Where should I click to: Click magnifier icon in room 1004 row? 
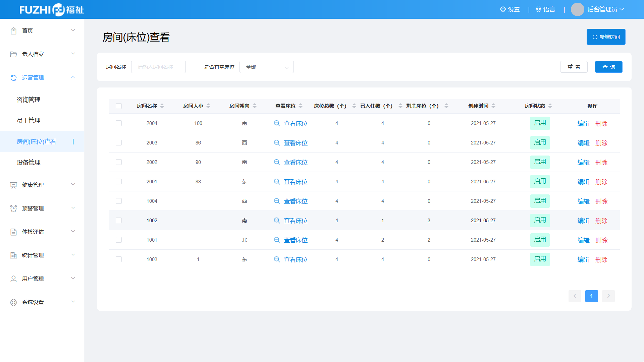[x=277, y=201]
